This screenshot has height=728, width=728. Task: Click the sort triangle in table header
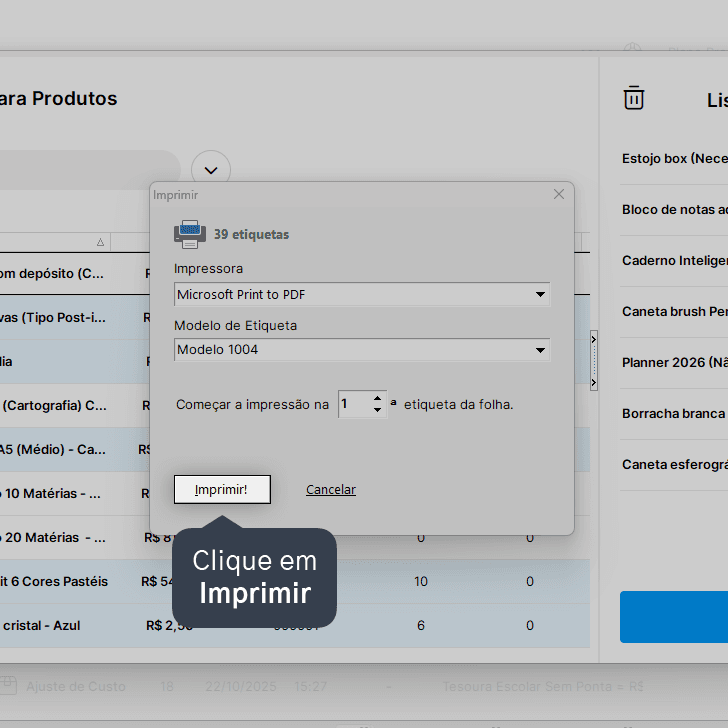[x=100, y=242]
